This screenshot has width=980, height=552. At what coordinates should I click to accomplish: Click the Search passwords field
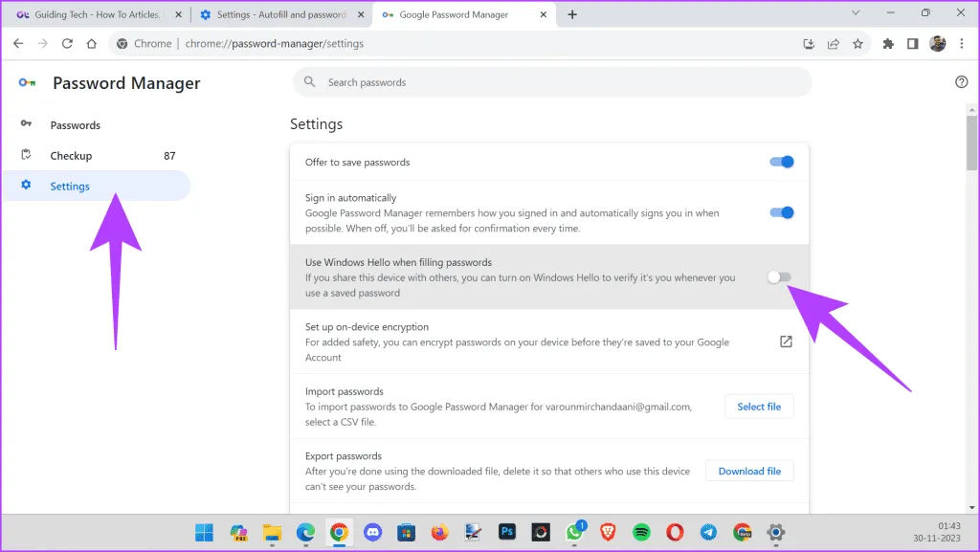(552, 82)
